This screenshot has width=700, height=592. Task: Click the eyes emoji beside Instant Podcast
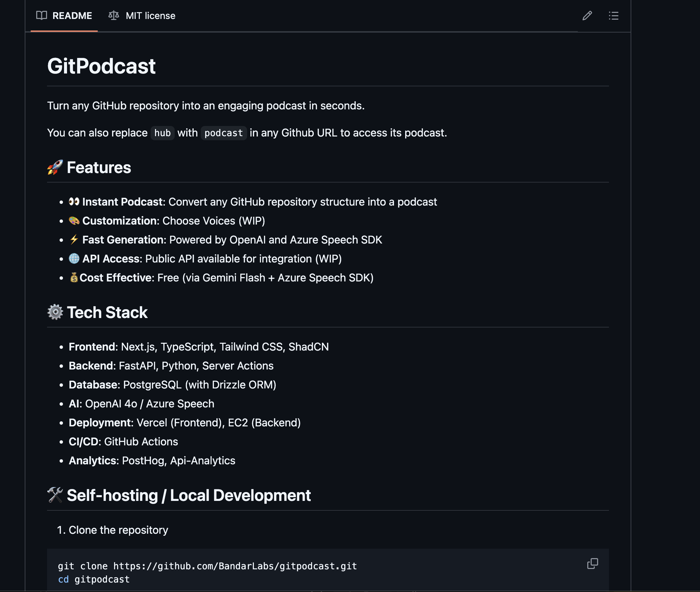pos(74,202)
